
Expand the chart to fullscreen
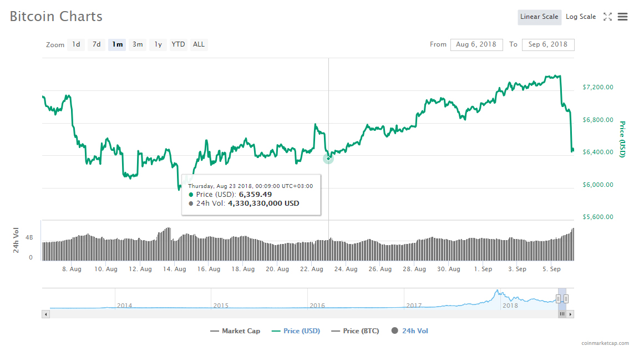607,17
